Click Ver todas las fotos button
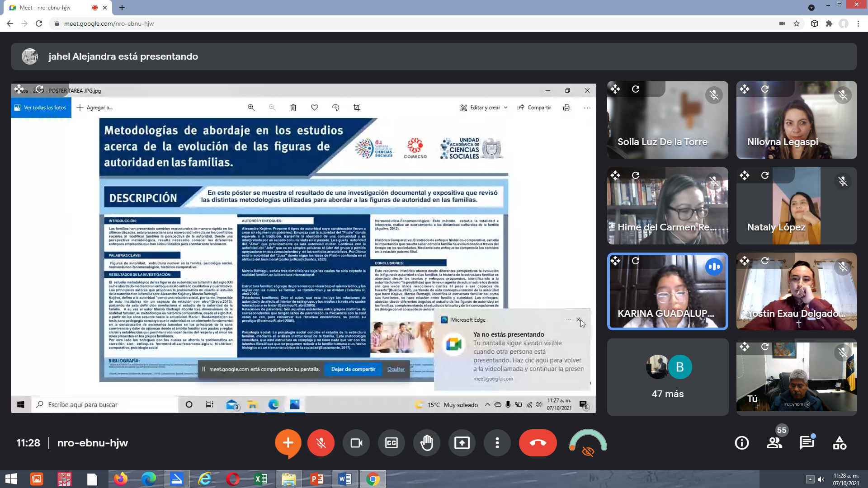 pos(41,108)
